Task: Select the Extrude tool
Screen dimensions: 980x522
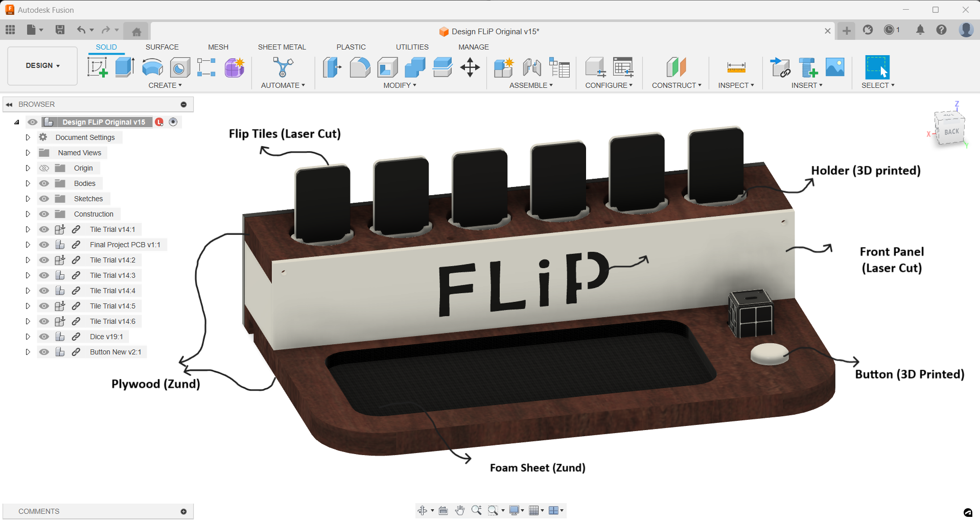Action: (125, 67)
